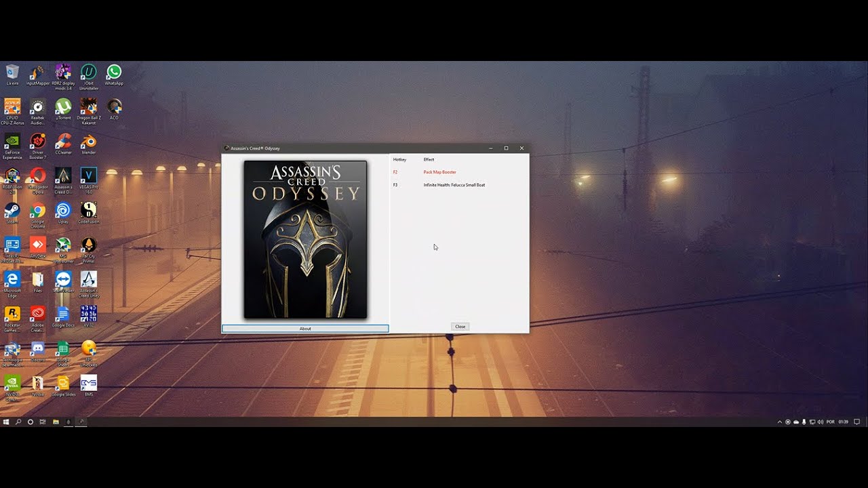The width and height of the screenshot is (868, 488).
Task: Open RDR2 display mods 3.4 shortcut
Action: coord(63,77)
